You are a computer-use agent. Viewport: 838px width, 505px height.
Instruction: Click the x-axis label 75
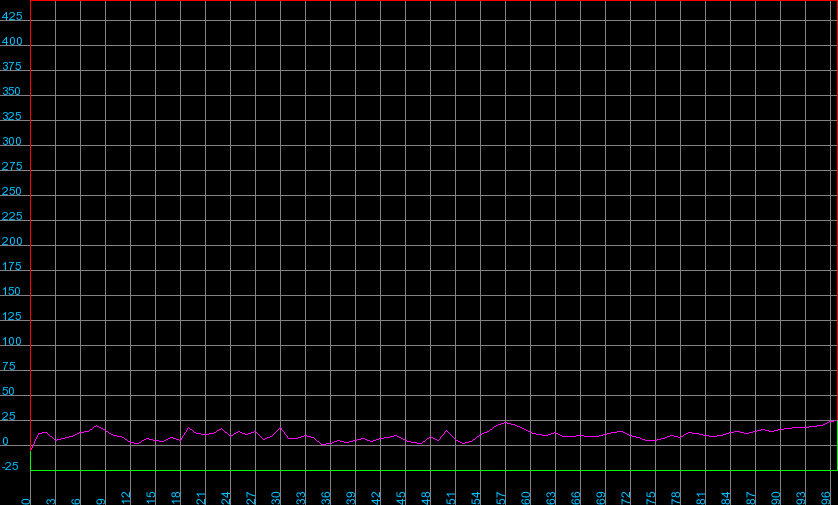(651, 498)
